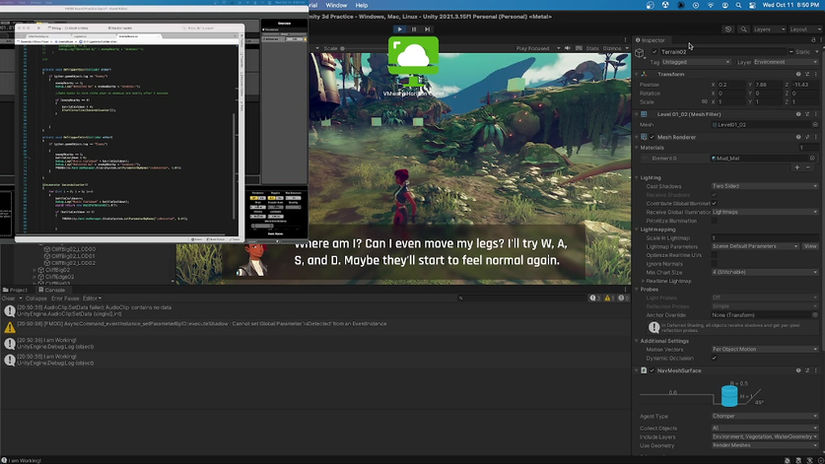Open the Cast Shadows dropdown

pos(765,186)
